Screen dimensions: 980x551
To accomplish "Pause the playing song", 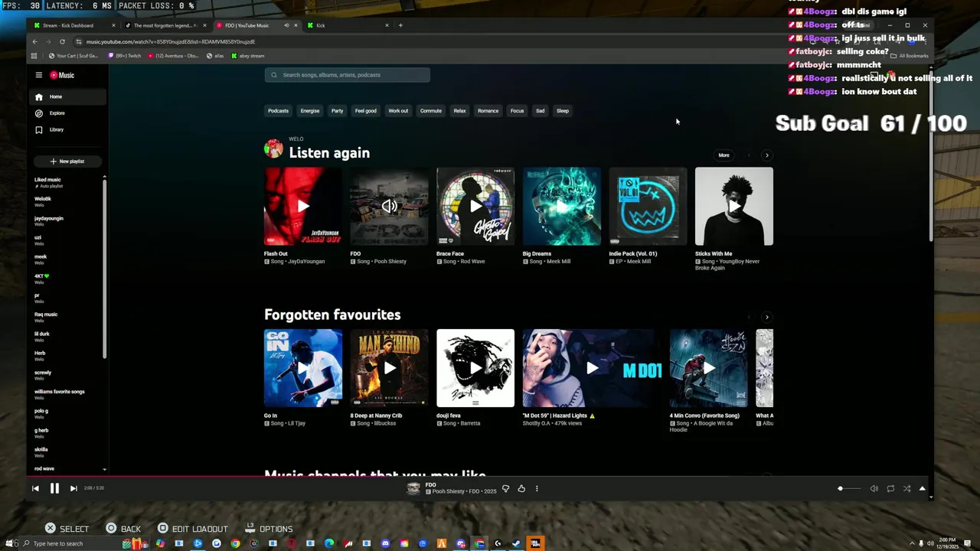I will click(x=54, y=488).
